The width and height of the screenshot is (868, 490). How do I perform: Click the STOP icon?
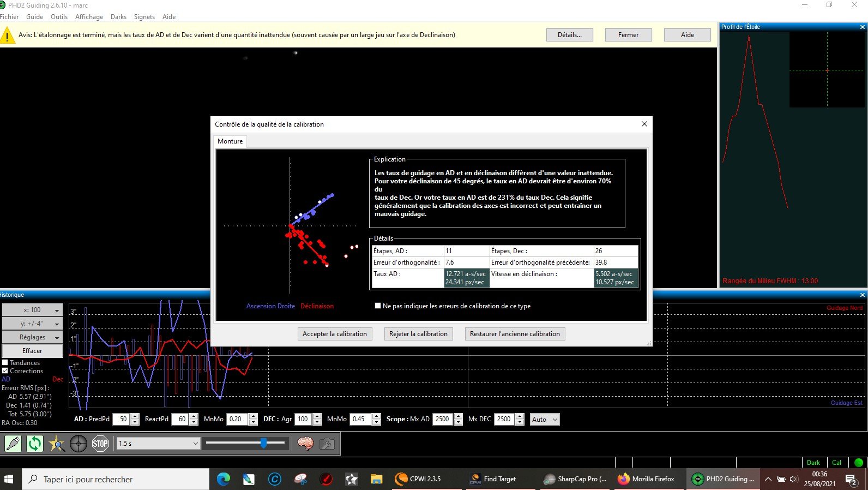coord(100,444)
